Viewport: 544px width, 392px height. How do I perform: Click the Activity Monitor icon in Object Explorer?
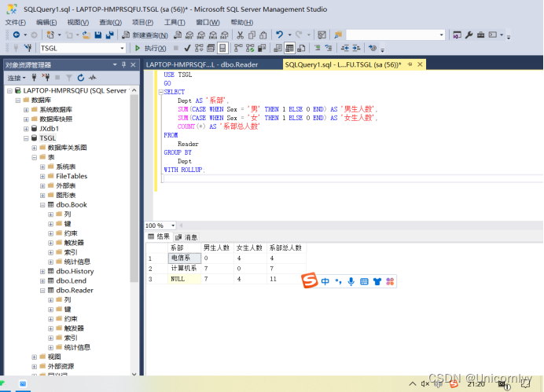click(92, 78)
